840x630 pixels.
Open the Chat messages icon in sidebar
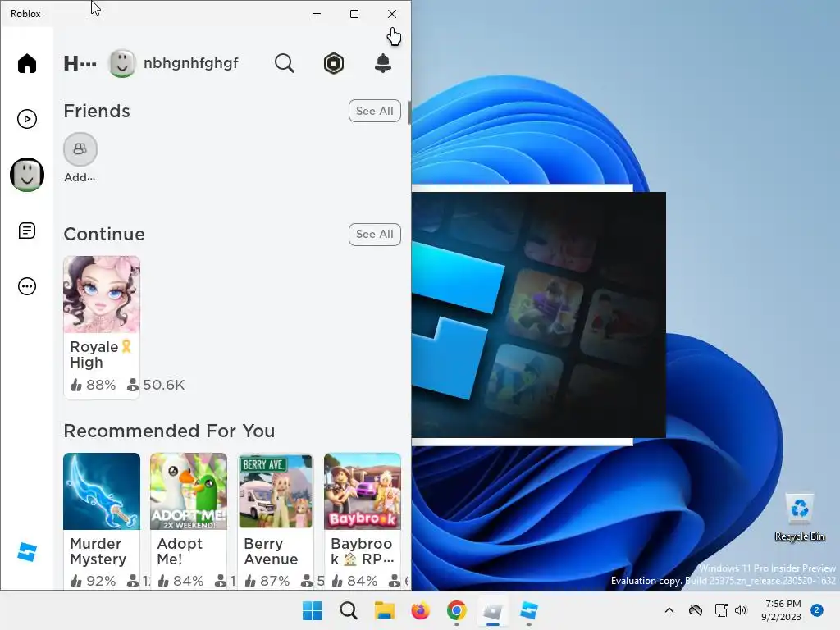(27, 231)
